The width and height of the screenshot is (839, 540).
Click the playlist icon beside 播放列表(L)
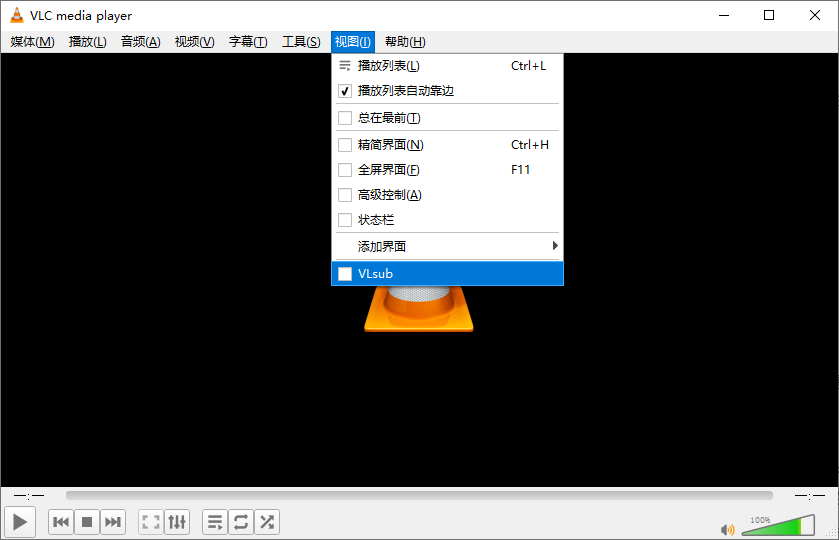click(x=345, y=66)
